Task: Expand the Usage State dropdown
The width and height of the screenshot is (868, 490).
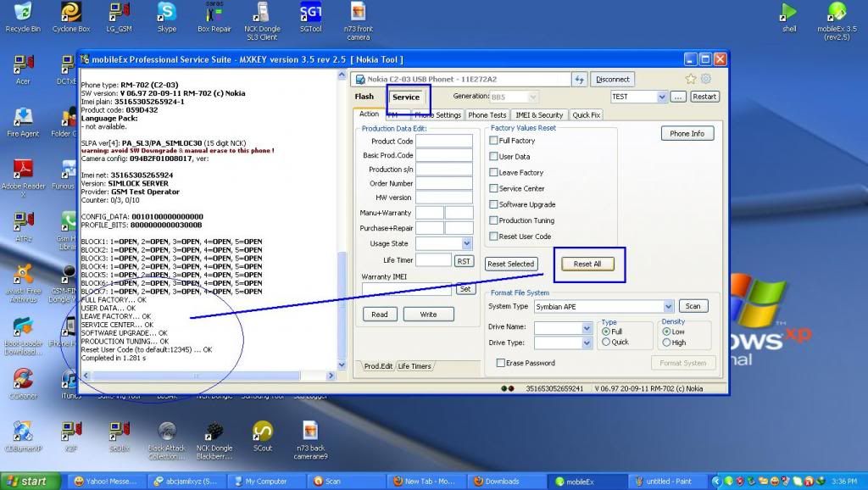Action: [x=467, y=243]
